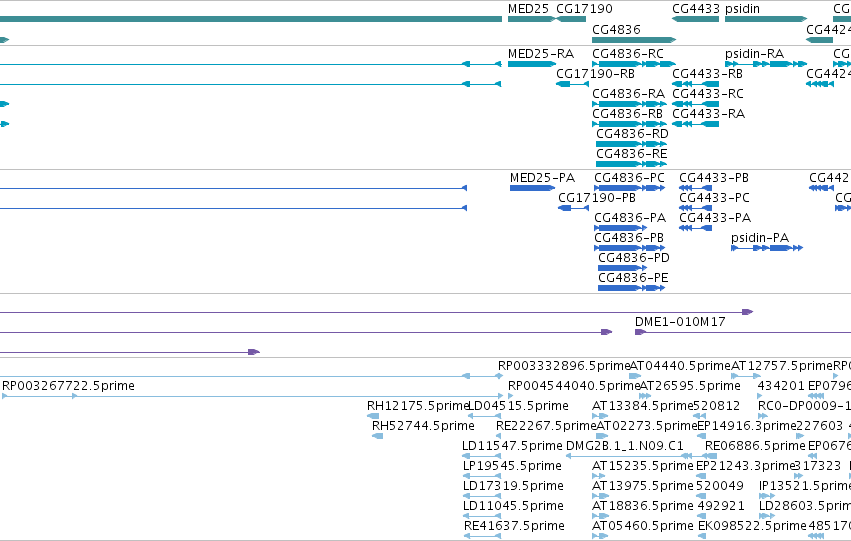Screen dimensions: 851x541
Task: Click protein CG4836-PD
Action: 634,258
